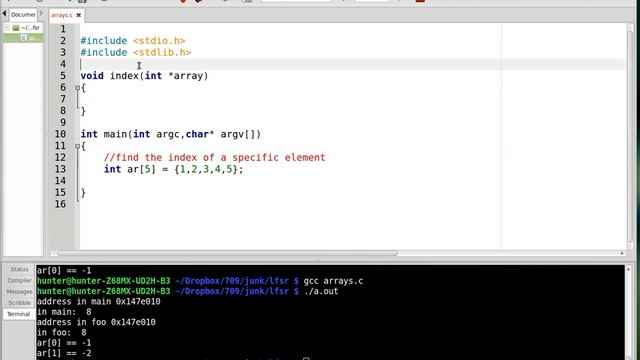Close the arrays.c editor tab
Image resolution: width=640 pixels, height=360 pixels.
[79, 15]
